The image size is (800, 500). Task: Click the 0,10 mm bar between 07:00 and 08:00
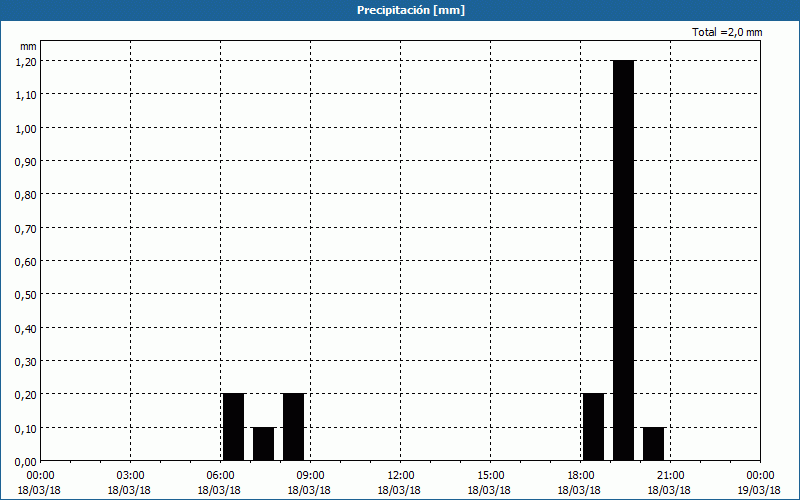(263, 444)
